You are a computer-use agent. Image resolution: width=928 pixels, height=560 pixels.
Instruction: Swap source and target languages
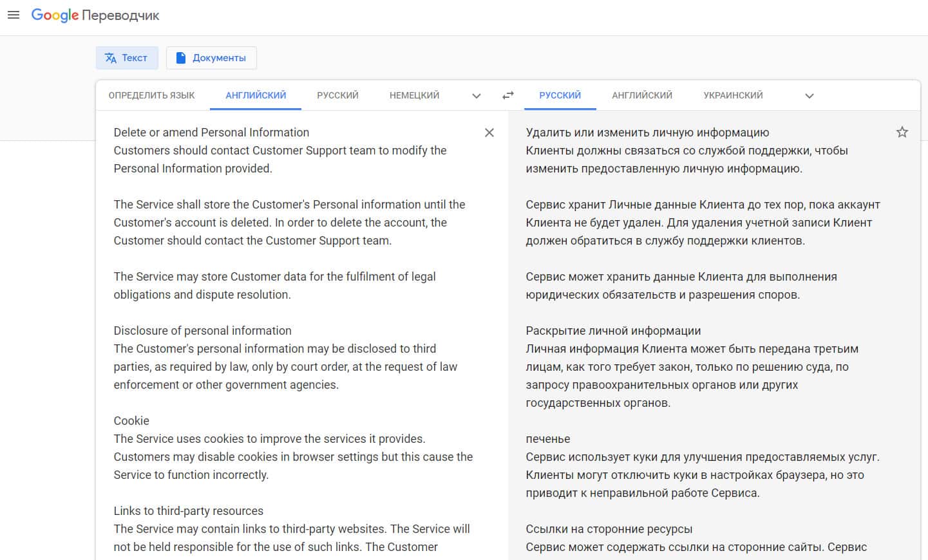coord(508,95)
